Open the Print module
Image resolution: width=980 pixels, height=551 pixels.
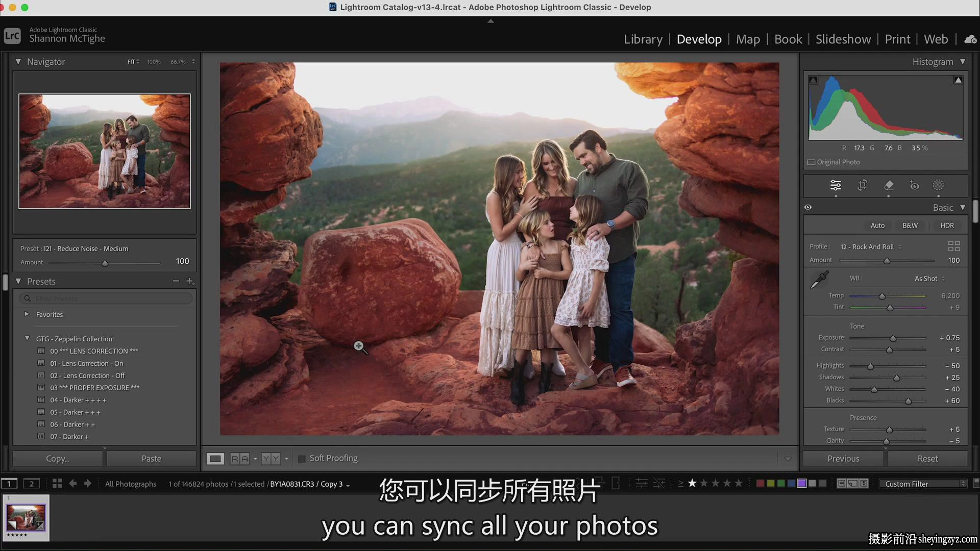tap(897, 39)
